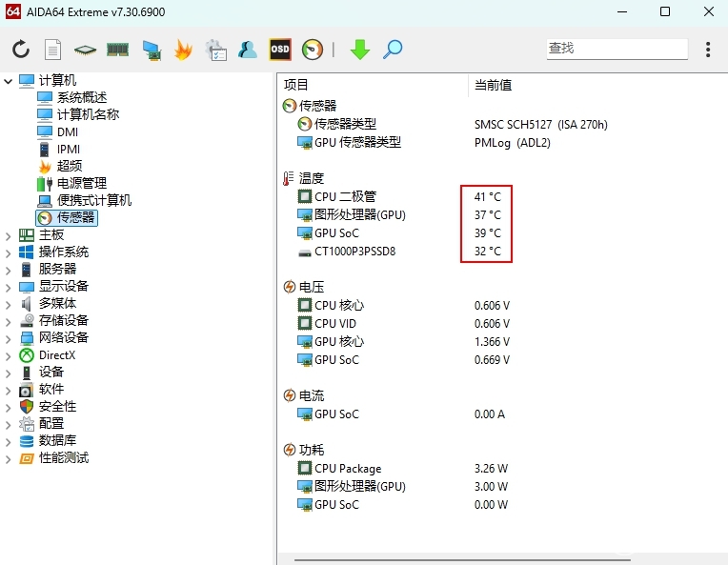Viewport: 728px width, 565px height.
Task: Expand the 多媒体 tree node
Action: pos(8,305)
